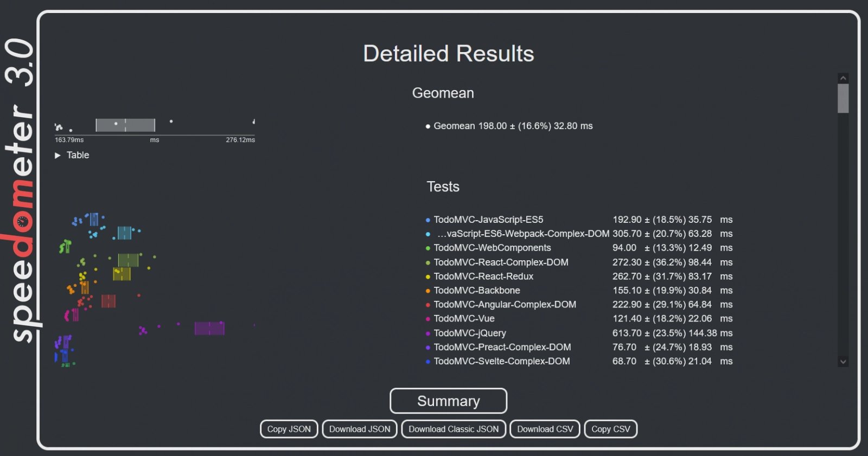This screenshot has width=868, height=456.
Task: Click the Geomean 198.00 result line
Action: click(513, 126)
